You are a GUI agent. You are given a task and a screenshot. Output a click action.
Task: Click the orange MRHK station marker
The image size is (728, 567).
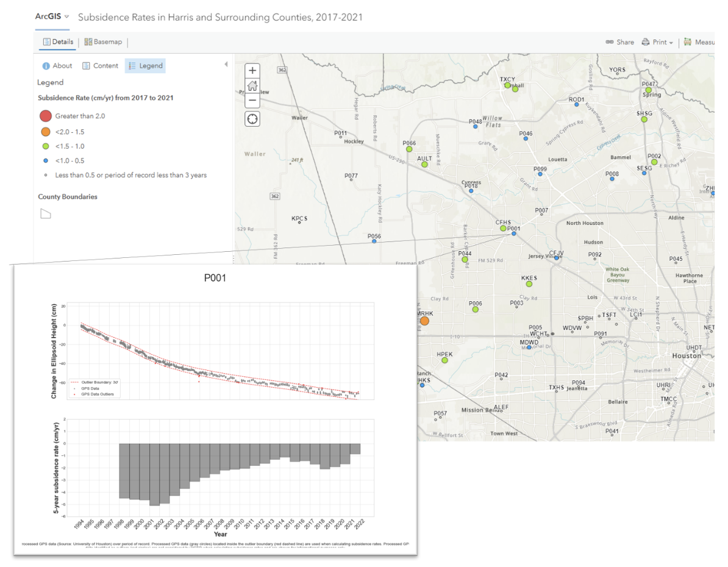point(424,321)
